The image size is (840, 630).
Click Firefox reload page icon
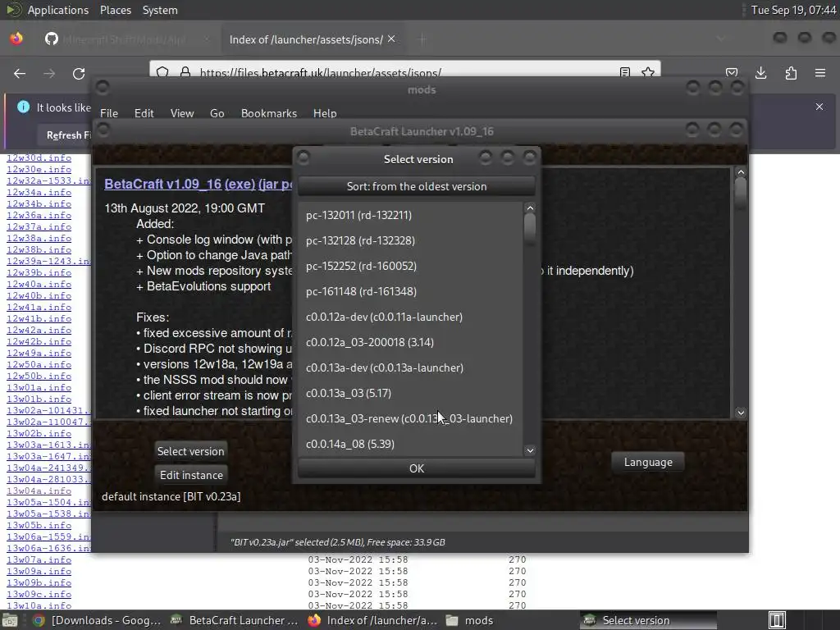tap(79, 73)
